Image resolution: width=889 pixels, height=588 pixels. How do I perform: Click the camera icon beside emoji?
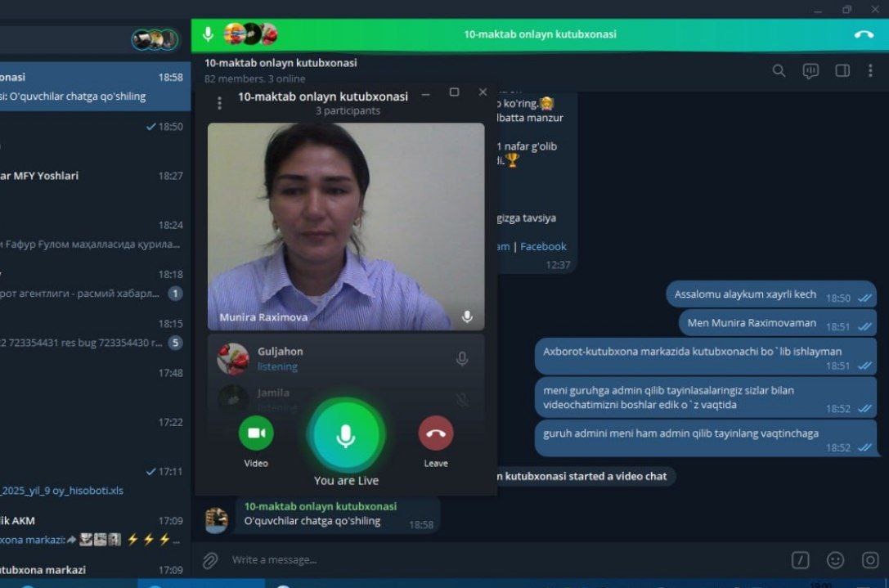870,560
